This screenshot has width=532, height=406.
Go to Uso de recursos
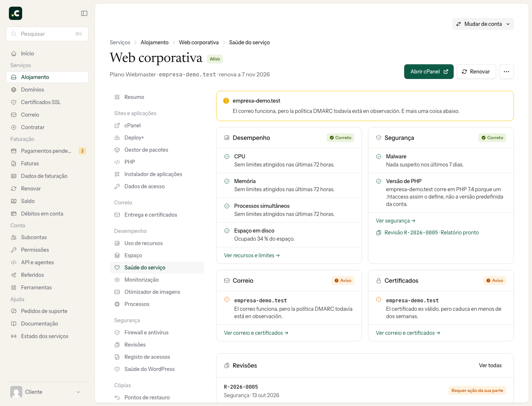click(x=157, y=243)
